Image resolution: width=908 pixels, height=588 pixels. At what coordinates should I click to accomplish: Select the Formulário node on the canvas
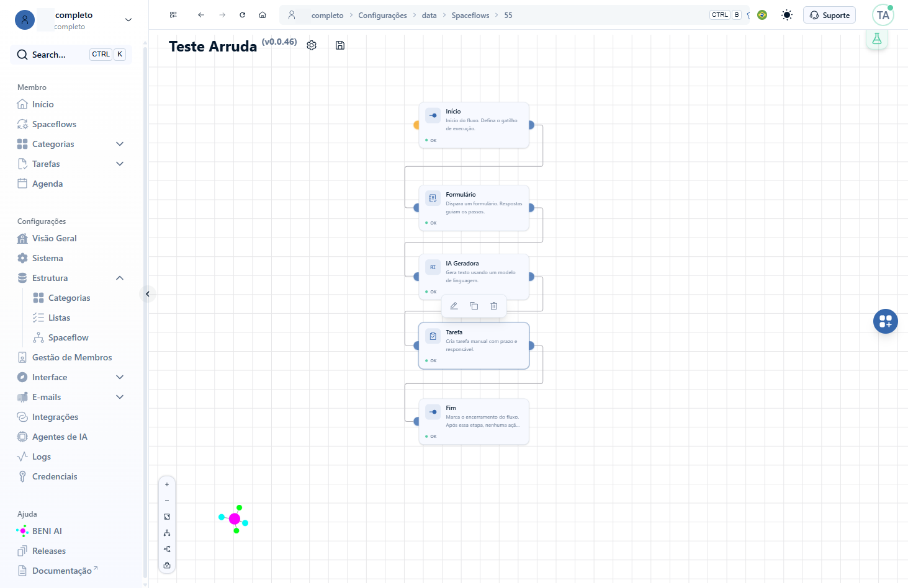pos(474,208)
